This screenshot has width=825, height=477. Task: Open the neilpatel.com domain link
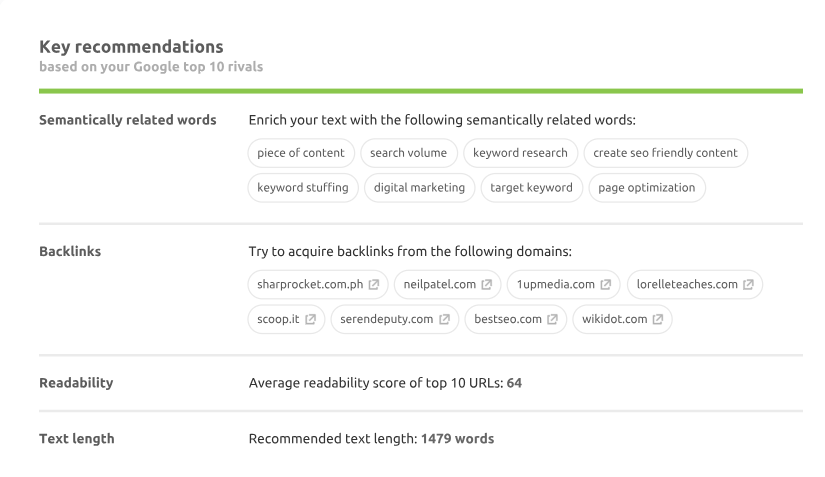pyautogui.click(x=439, y=285)
